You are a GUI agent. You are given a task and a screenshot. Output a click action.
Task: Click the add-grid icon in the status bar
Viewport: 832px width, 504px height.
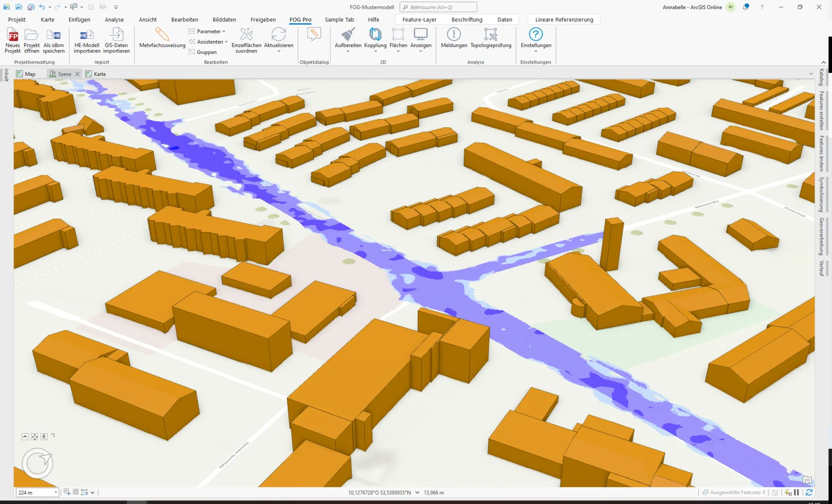tap(67, 492)
